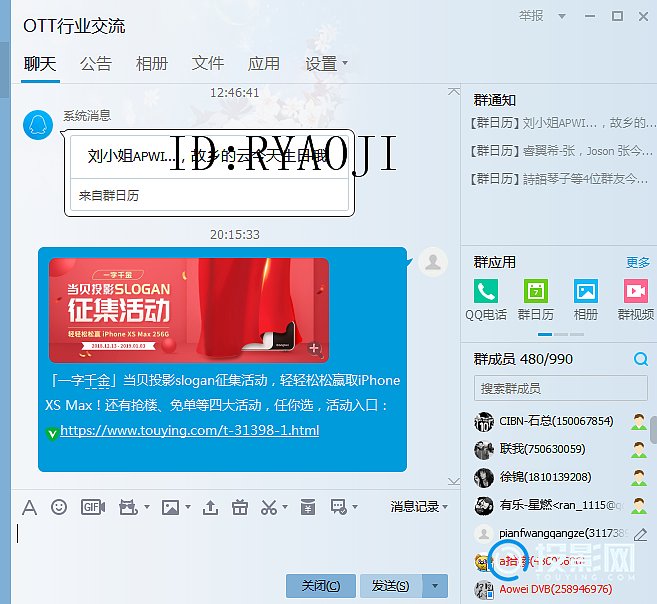The height and width of the screenshot is (604, 657).
Task: Click the message input text area
Action: (235, 545)
